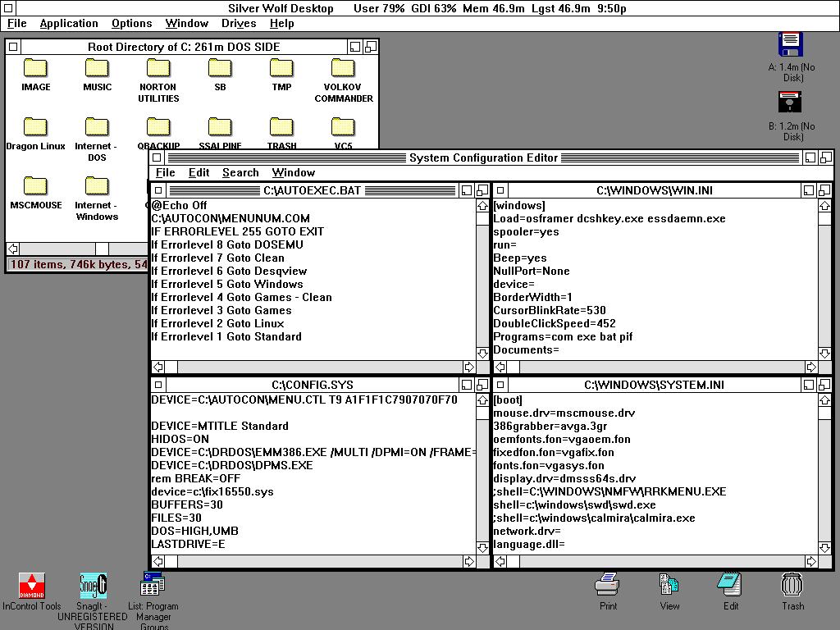
Task: Open the View desktop icon
Action: pos(669,585)
